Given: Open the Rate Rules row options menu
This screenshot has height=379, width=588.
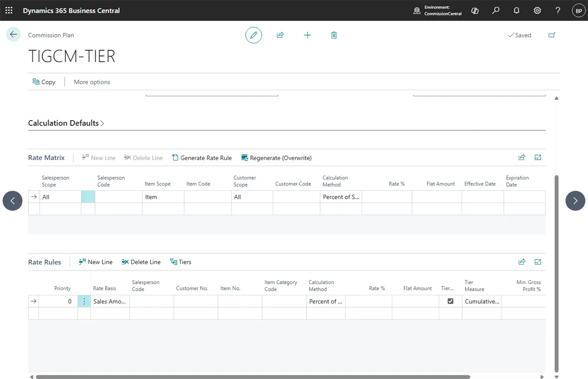Looking at the screenshot, I should click(84, 301).
